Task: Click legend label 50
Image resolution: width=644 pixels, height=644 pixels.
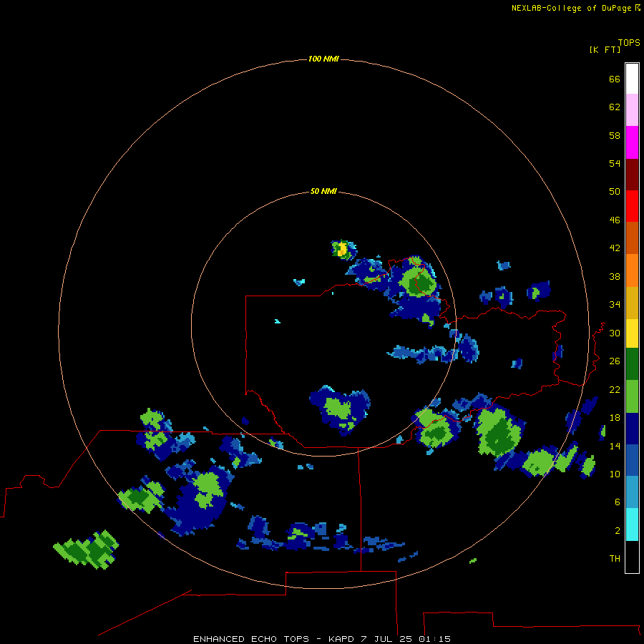Action: click(615, 191)
